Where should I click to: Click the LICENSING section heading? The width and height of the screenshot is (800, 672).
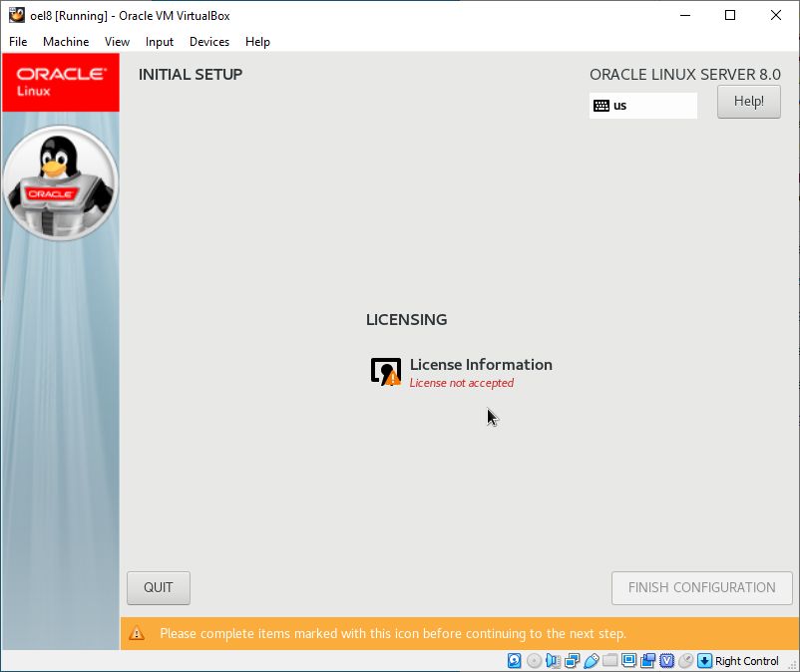pos(407,320)
